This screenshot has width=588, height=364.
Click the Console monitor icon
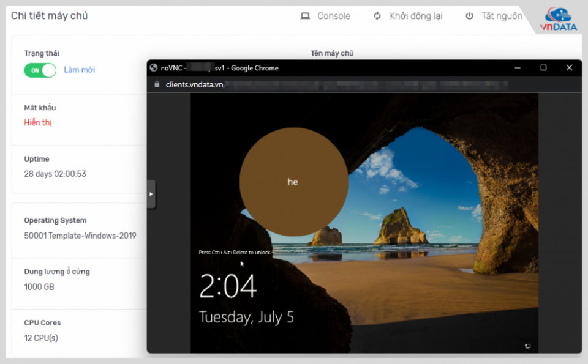coord(305,16)
